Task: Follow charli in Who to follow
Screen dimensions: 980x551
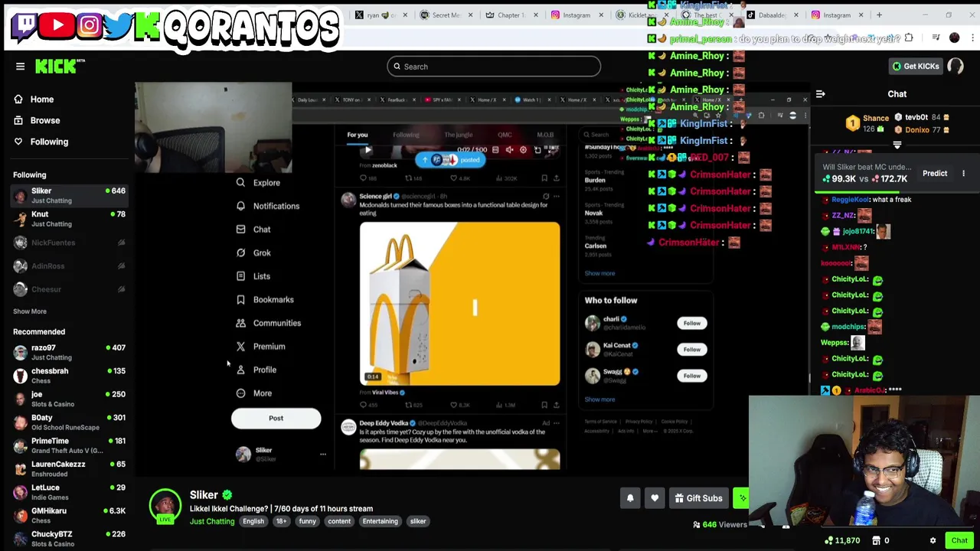Action: [691, 323]
